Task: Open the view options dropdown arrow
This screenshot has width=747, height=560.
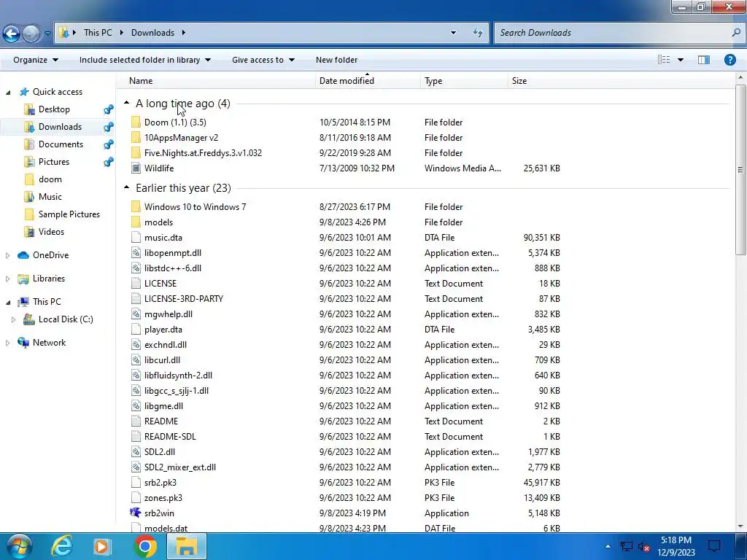Action: click(x=681, y=60)
